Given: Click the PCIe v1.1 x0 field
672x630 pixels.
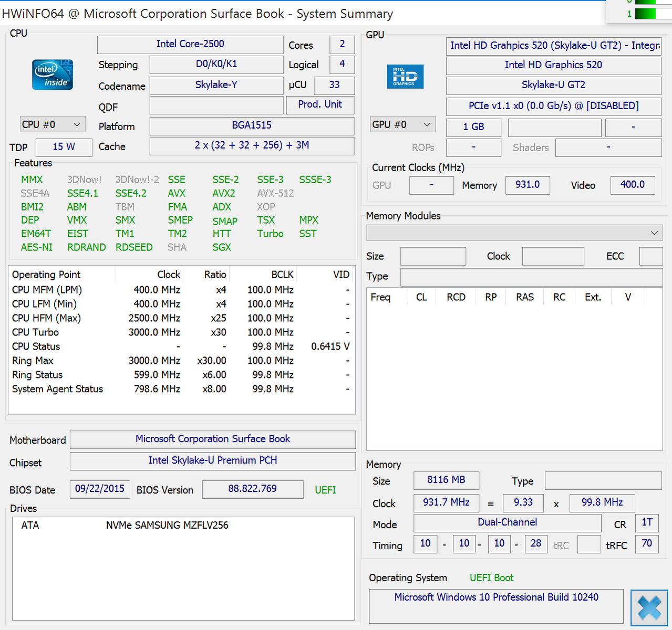Looking at the screenshot, I should (554, 106).
